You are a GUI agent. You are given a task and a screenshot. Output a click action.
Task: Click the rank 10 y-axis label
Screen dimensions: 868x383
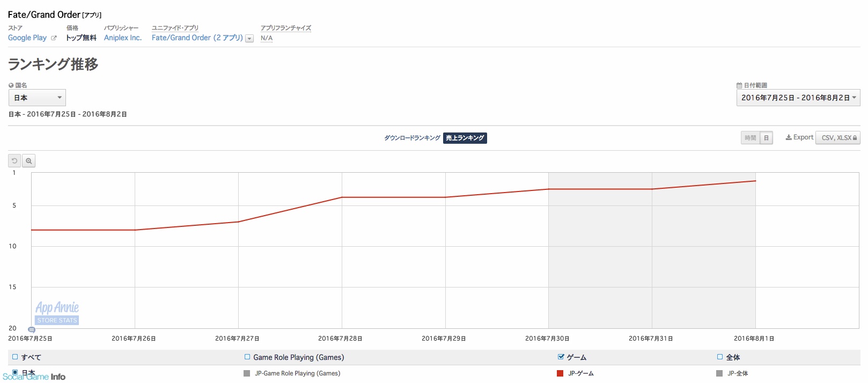point(12,246)
